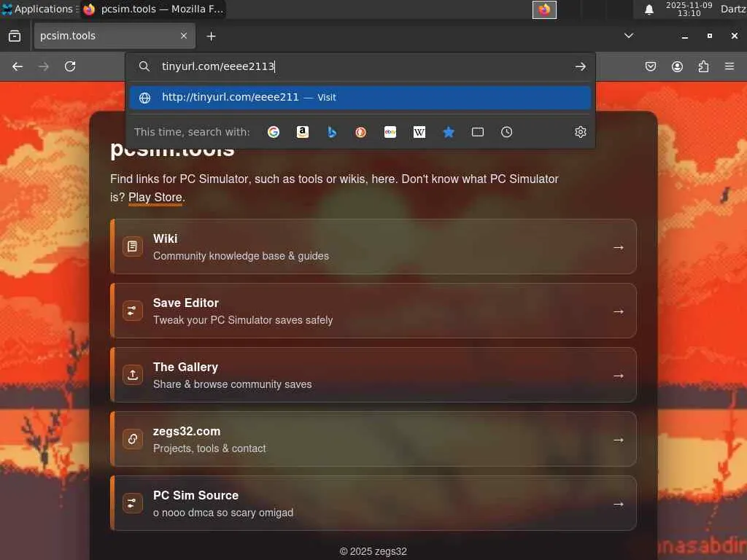Click The Gallery upload icon
This screenshot has width=747, height=560.
tap(133, 376)
